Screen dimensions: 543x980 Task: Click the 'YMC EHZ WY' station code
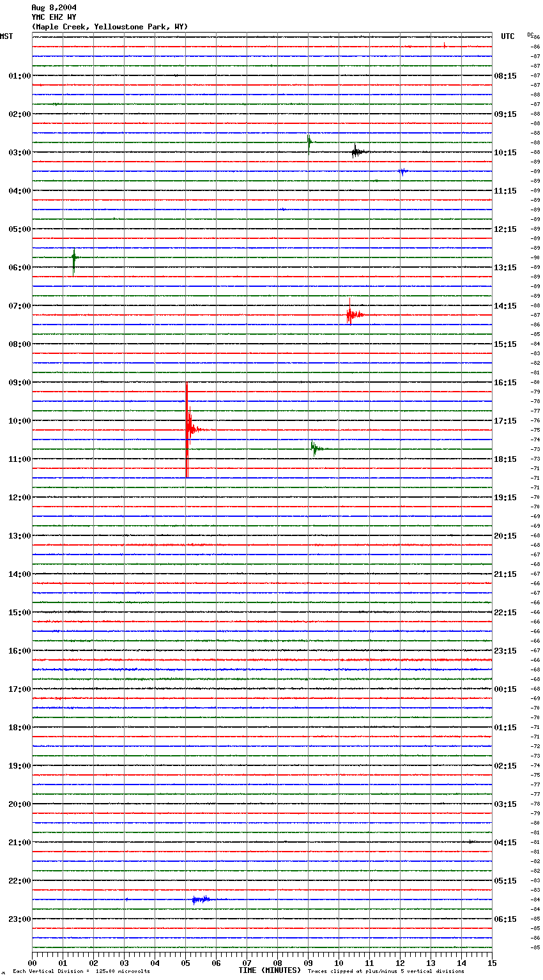tap(54, 17)
